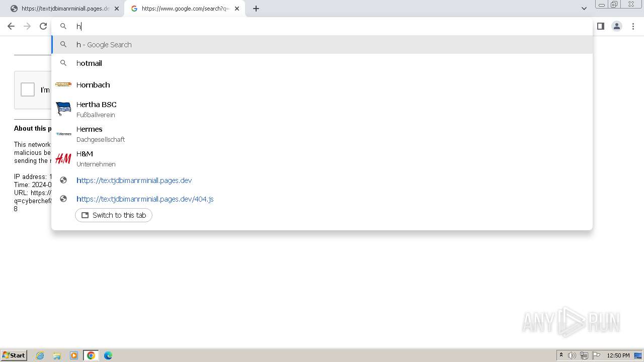Click magnifier icon next to hotmail
This screenshot has height=362, width=644.
coord(63,63)
